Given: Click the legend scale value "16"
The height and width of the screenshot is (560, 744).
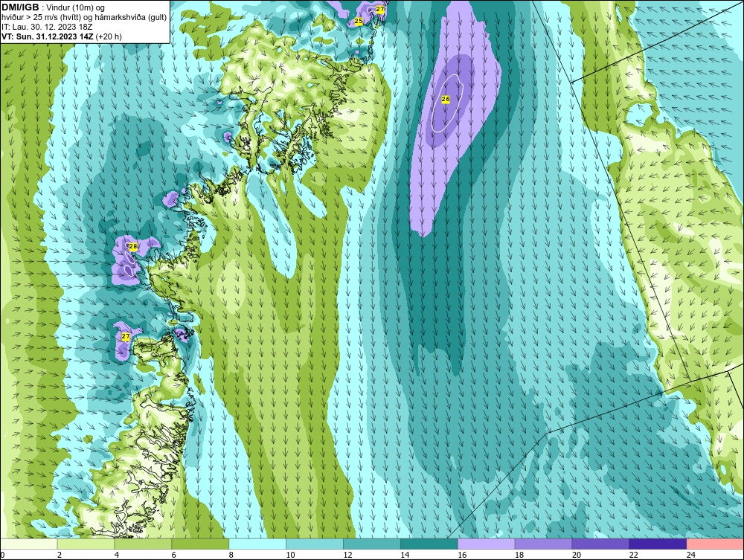Looking at the screenshot, I should 462,555.
